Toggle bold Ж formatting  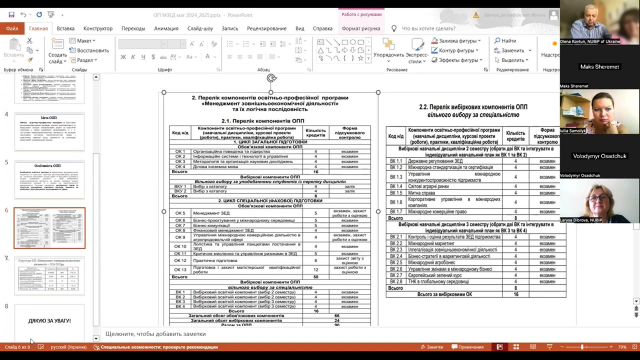pos(123,57)
